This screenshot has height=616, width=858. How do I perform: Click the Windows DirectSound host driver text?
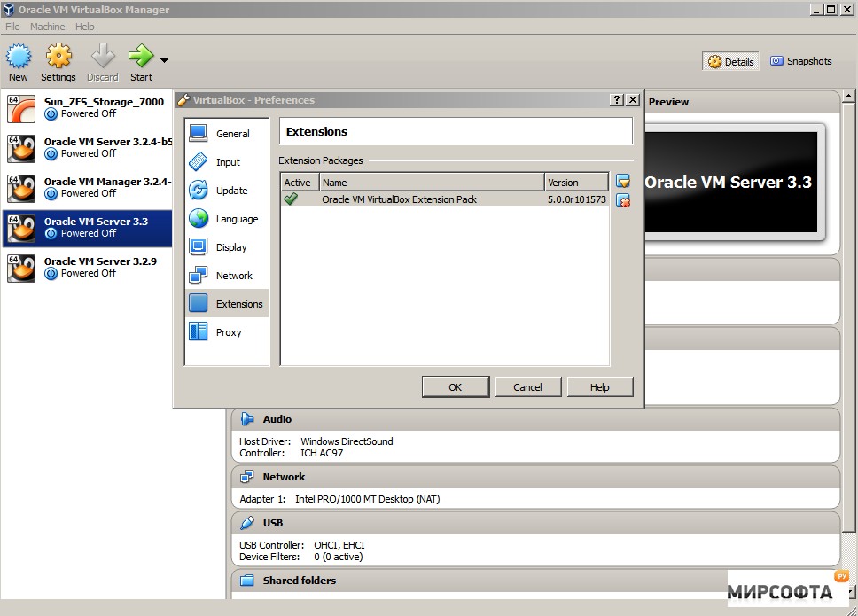pos(347,441)
